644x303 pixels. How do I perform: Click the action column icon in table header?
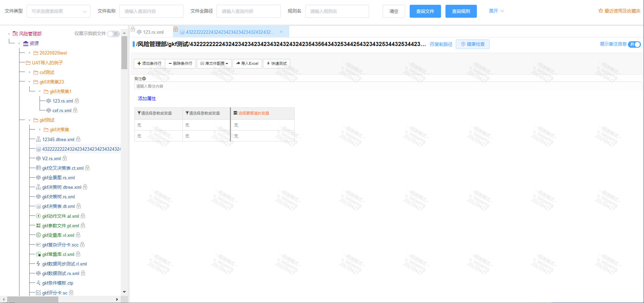click(x=235, y=113)
